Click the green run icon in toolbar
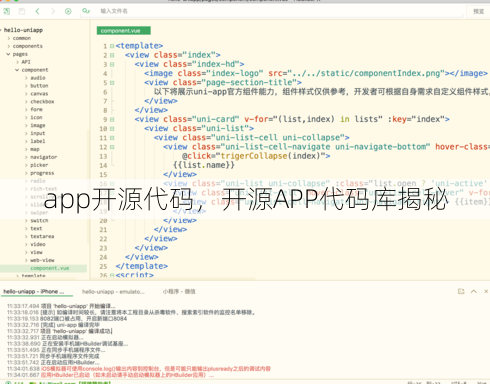 [x=68, y=11]
